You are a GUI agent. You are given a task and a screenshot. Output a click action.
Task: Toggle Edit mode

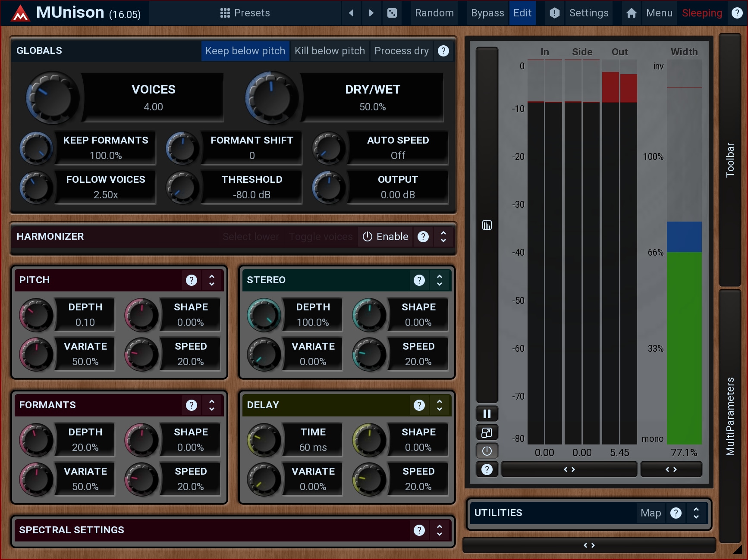click(522, 13)
